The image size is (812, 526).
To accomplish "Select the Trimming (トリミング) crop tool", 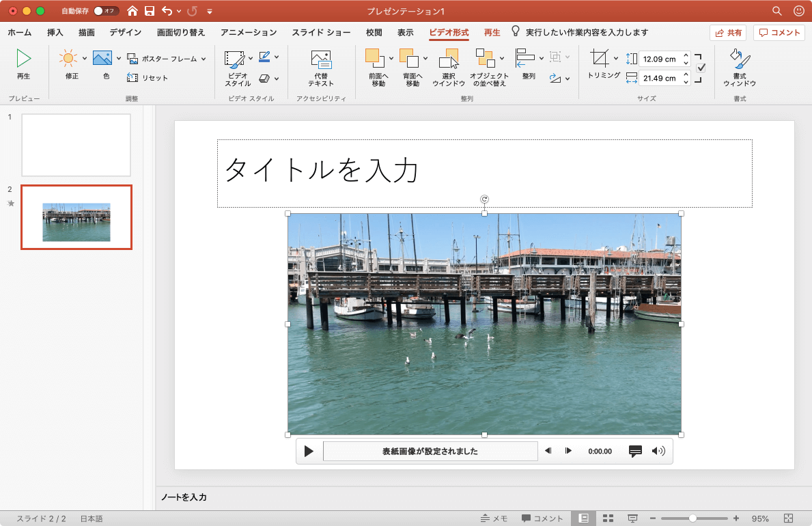I will click(600, 58).
